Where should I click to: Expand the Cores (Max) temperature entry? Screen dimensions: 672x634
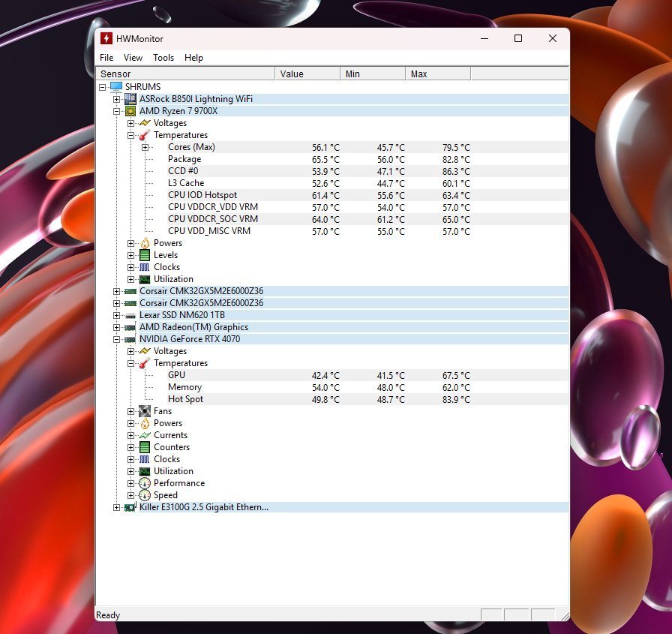(x=145, y=147)
